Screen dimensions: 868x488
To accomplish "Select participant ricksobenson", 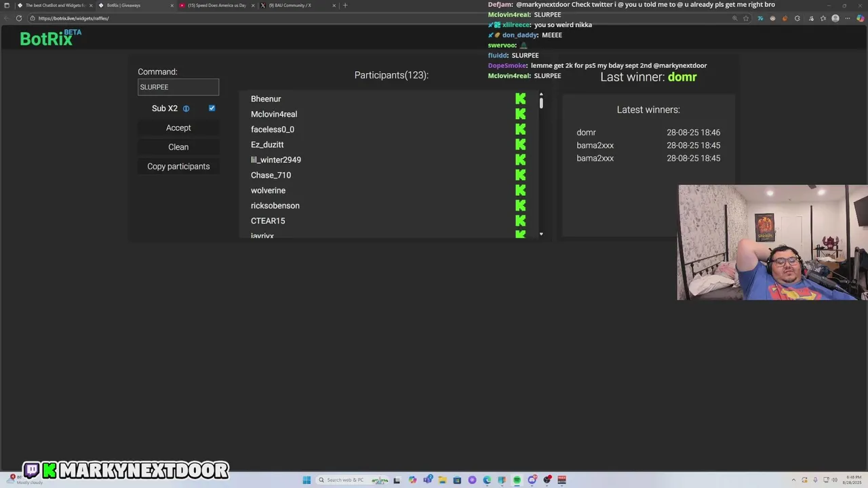I will tap(275, 205).
